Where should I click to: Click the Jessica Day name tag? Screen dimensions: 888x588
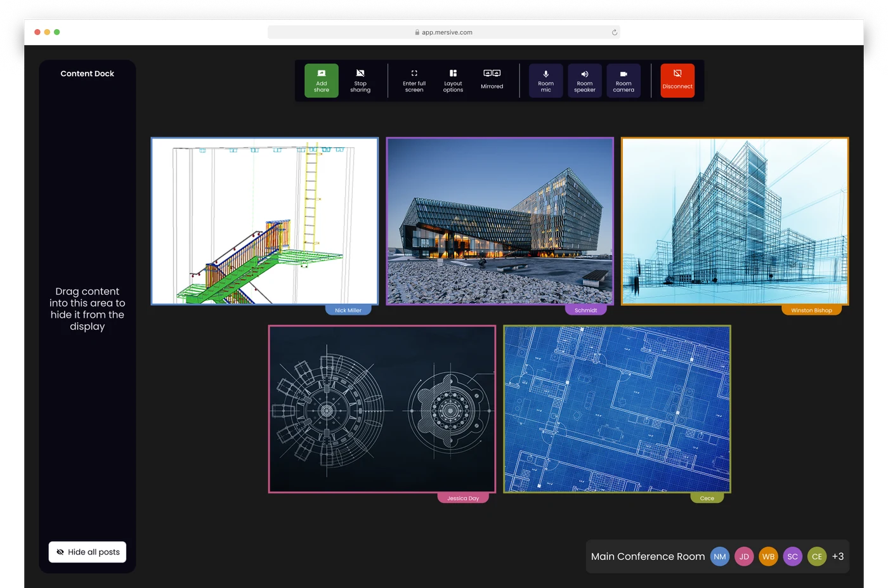pyautogui.click(x=463, y=498)
